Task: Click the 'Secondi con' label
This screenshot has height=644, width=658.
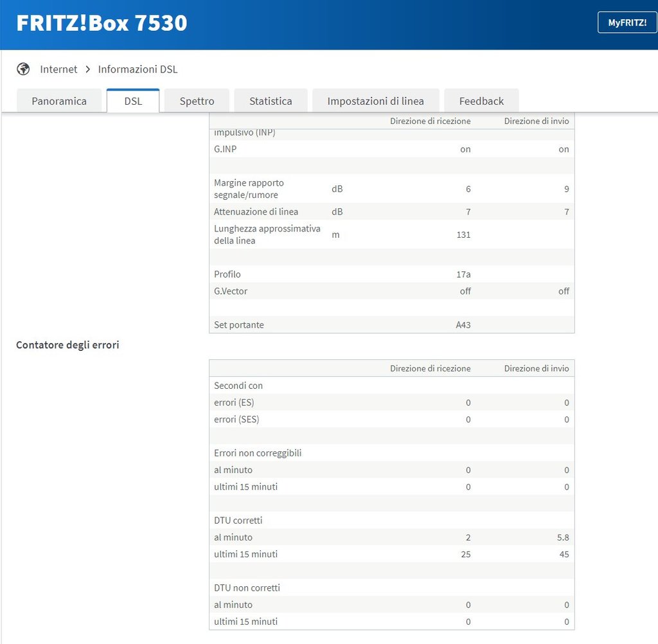Action: (x=238, y=386)
